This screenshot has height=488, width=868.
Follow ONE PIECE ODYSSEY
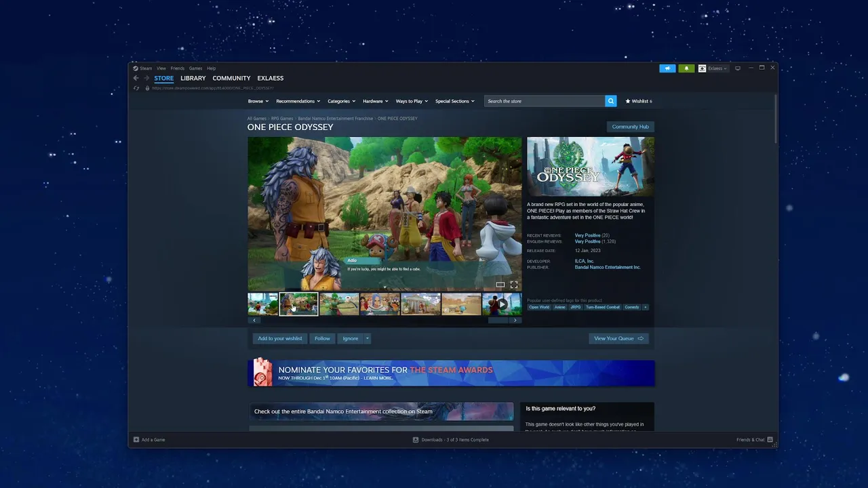tap(322, 338)
